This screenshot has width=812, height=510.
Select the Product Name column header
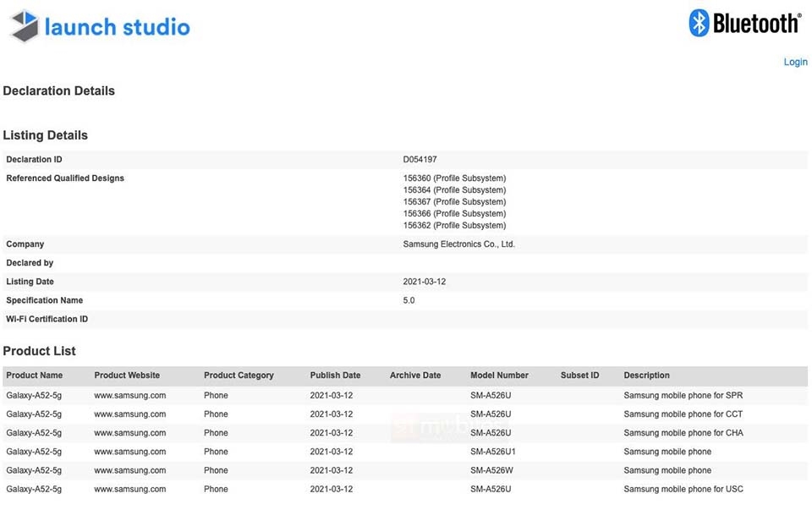pyautogui.click(x=34, y=376)
